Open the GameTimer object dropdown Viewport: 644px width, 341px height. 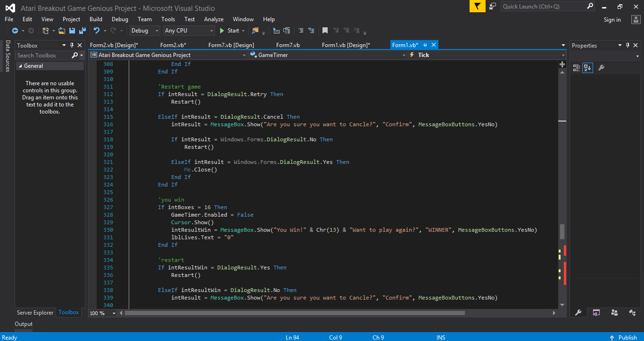tap(327, 55)
